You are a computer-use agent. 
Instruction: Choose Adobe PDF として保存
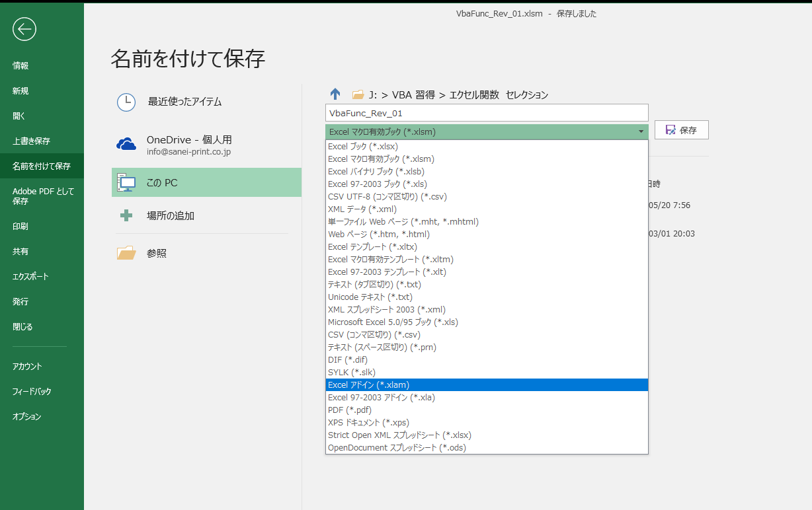point(42,196)
